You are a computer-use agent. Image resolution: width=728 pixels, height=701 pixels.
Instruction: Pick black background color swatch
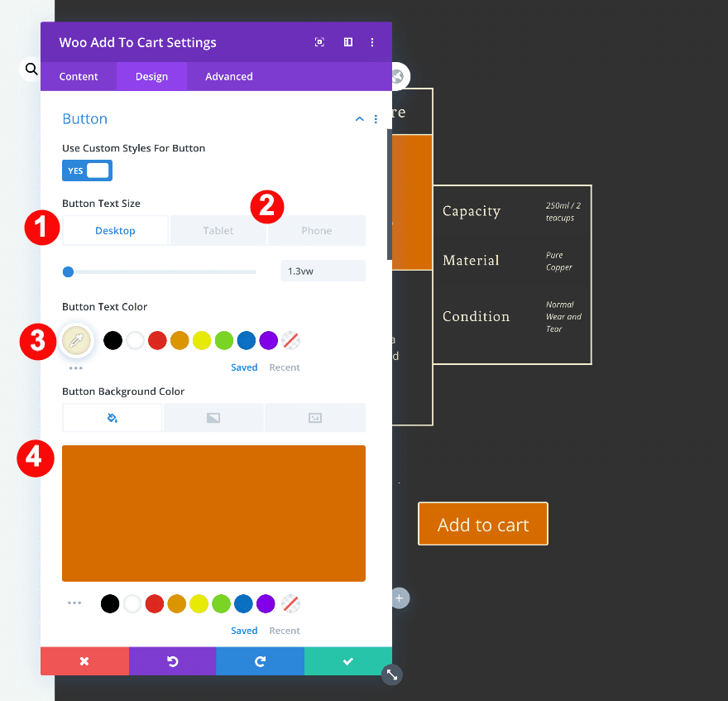110,604
